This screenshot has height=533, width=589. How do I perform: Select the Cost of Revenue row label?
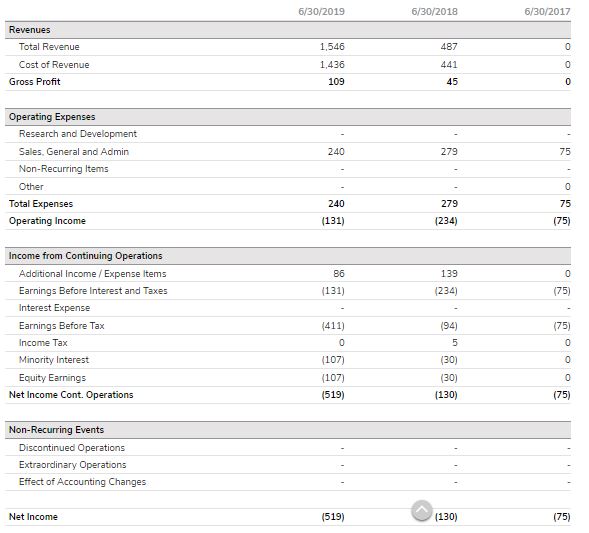[54, 65]
